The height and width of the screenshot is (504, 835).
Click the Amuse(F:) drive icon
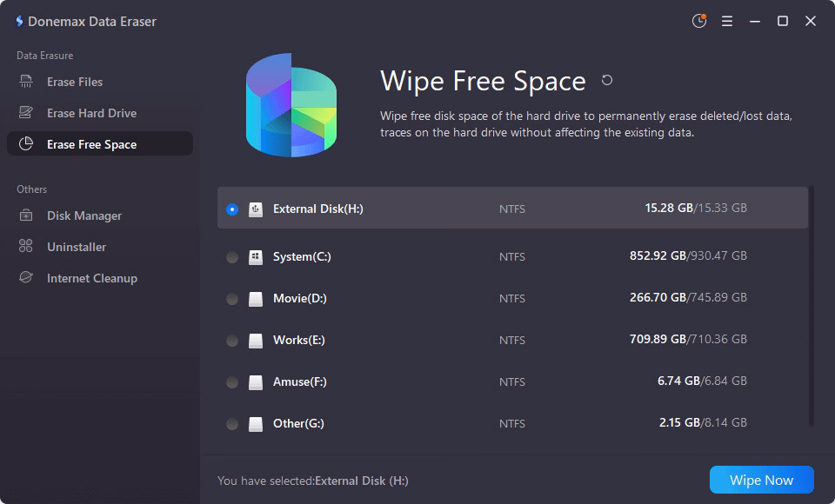[x=256, y=382]
